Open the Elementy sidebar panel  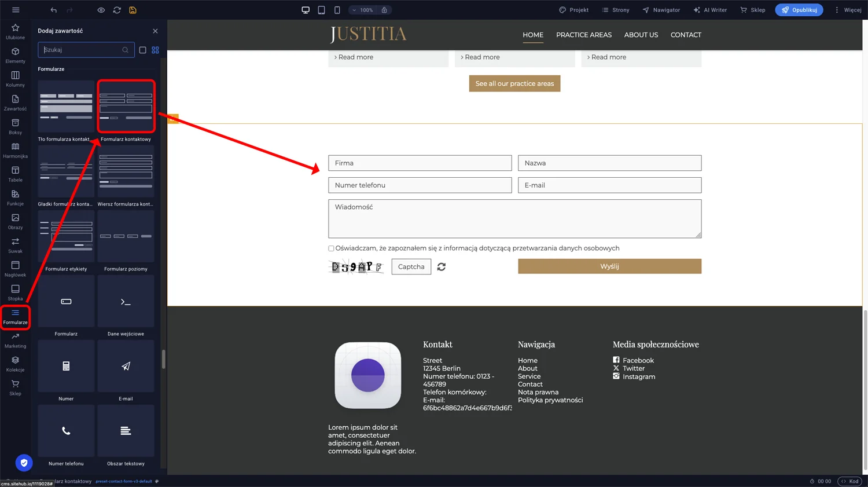pyautogui.click(x=15, y=56)
